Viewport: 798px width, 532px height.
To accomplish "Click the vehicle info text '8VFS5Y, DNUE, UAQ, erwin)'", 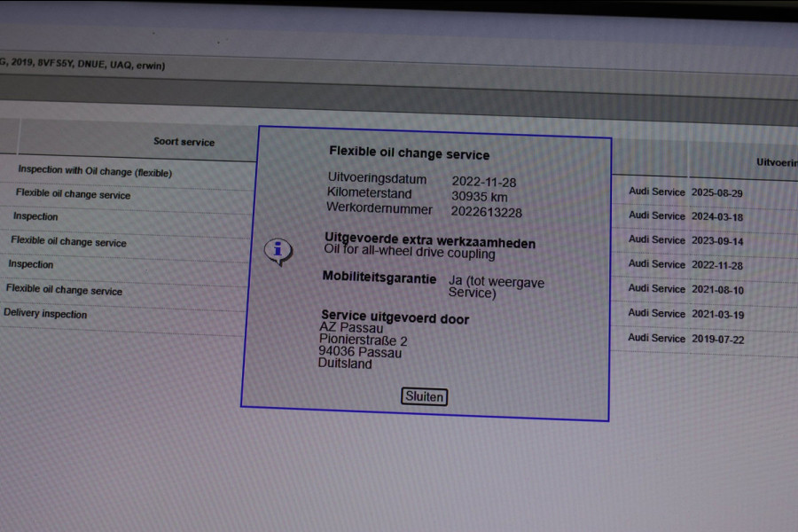I will point(101,64).
